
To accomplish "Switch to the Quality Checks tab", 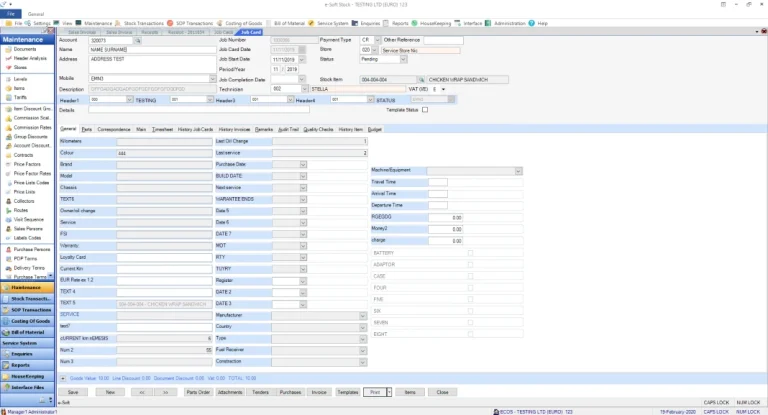I will 318,129.
